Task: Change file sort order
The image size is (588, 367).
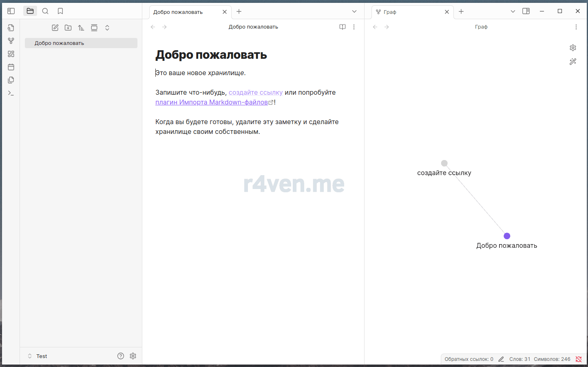Action: [81, 28]
